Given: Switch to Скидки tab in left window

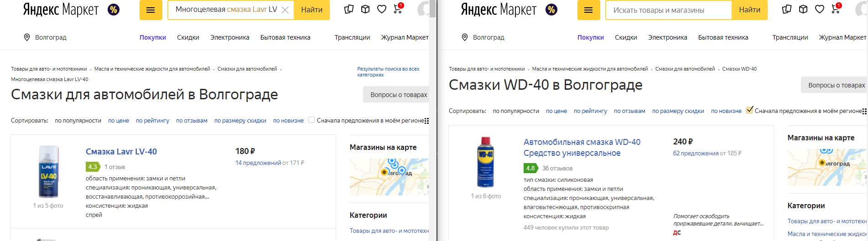Looking at the screenshot, I should click(188, 37).
